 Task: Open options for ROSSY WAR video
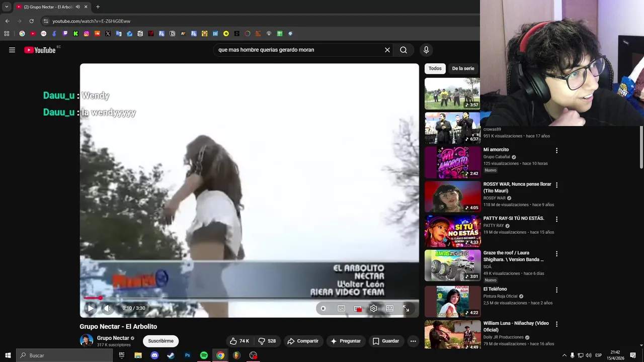tap(556, 185)
